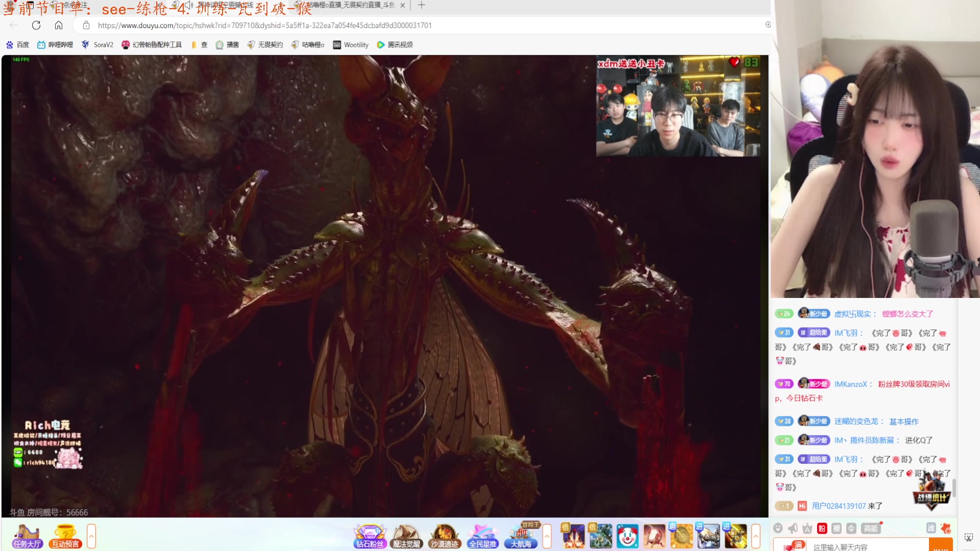The width and height of the screenshot is (980, 551).
Task: Click the orange send button in chat
Action: [941, 545]
